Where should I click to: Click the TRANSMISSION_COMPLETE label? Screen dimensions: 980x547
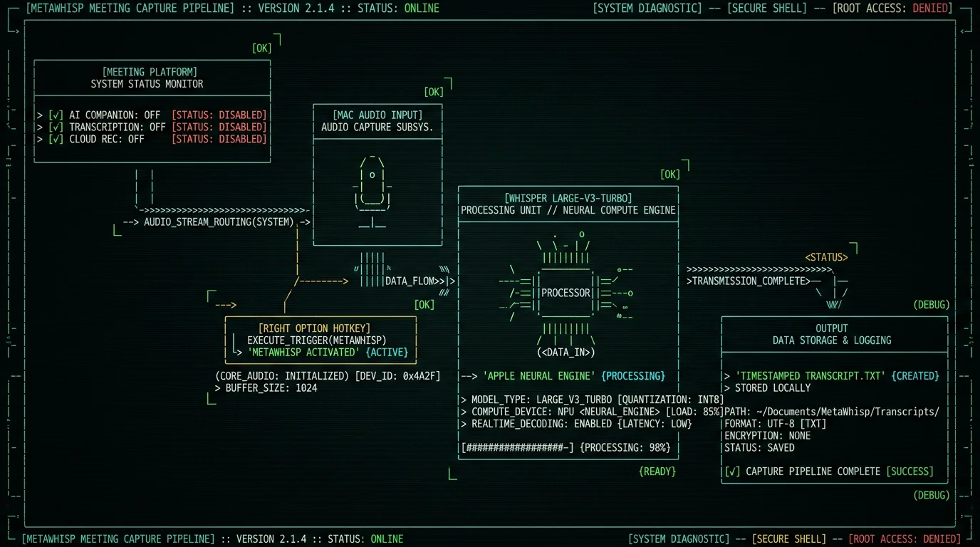tap(751, 281)
